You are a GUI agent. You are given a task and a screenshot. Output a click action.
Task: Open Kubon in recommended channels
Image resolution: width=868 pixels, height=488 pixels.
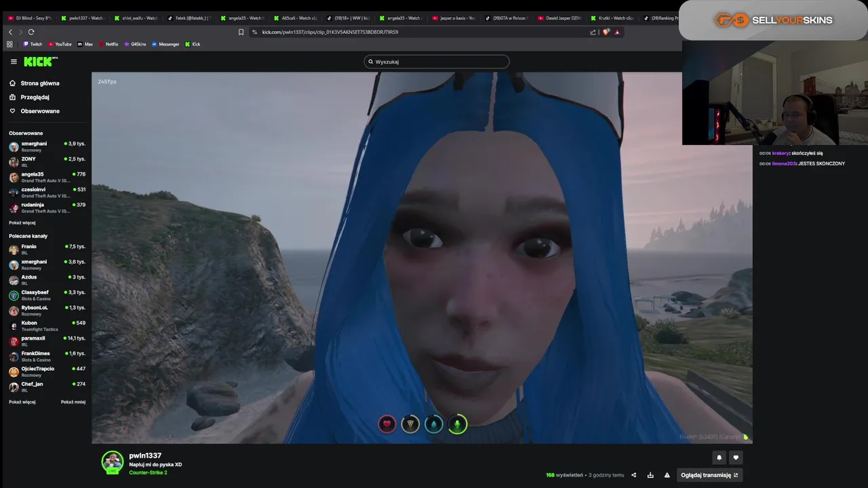[47, 326]
